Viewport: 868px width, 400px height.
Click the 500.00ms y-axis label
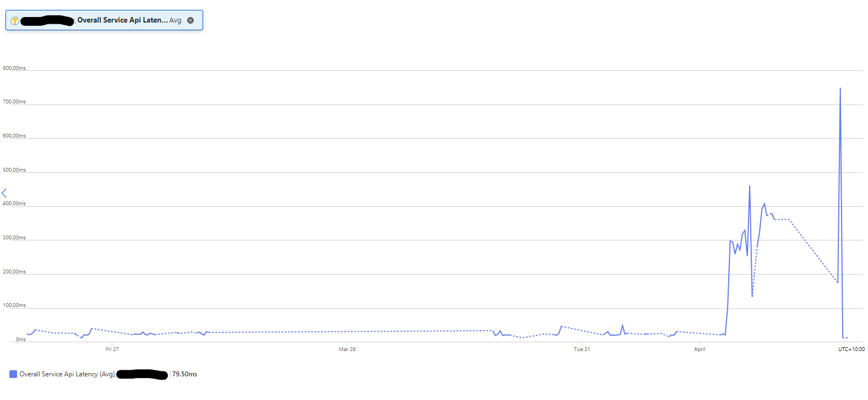[x=14, y=170]
